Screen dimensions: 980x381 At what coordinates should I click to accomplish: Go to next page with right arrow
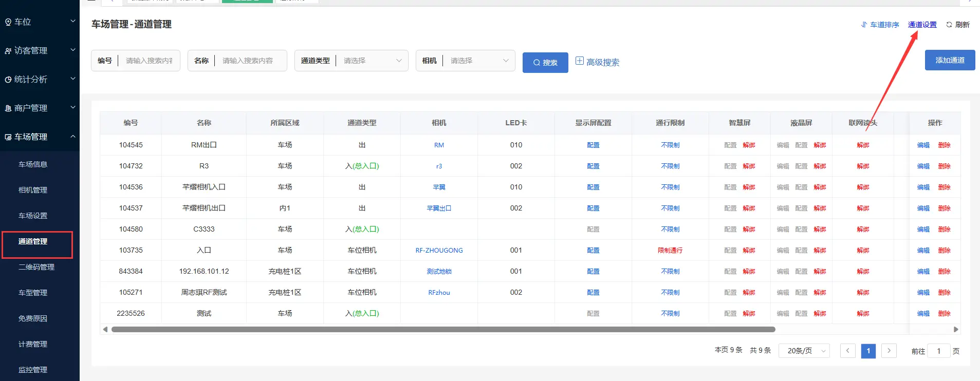click(889, 351)
